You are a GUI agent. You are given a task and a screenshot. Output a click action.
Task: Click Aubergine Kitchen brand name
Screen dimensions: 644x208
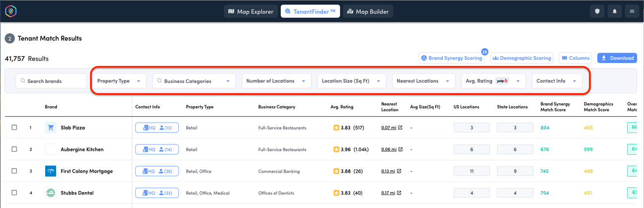point(82,149)
